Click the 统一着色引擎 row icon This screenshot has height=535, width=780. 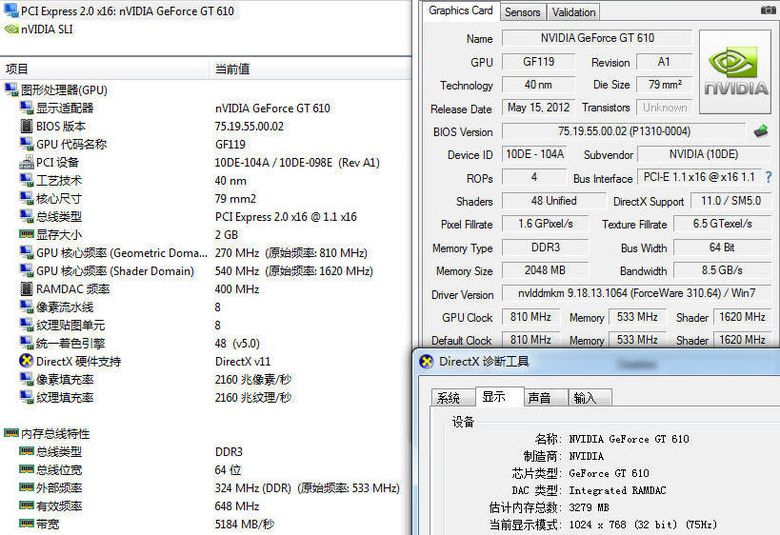(x=26, y=343)
